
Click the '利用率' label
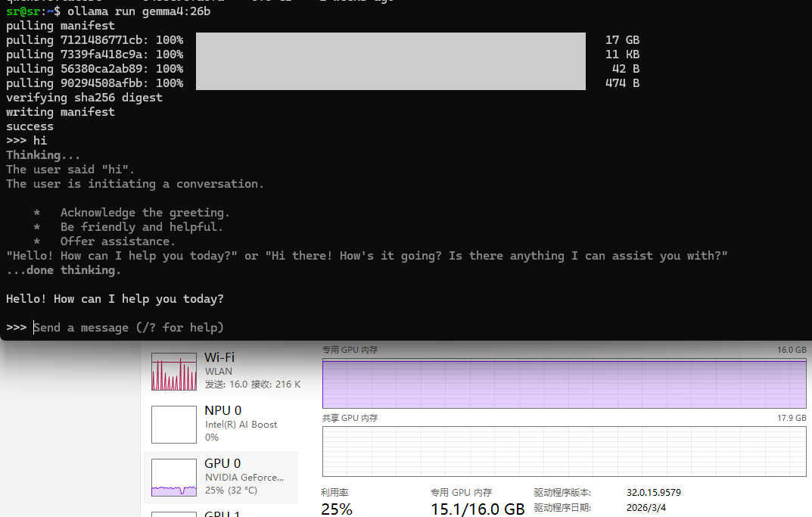334,492
